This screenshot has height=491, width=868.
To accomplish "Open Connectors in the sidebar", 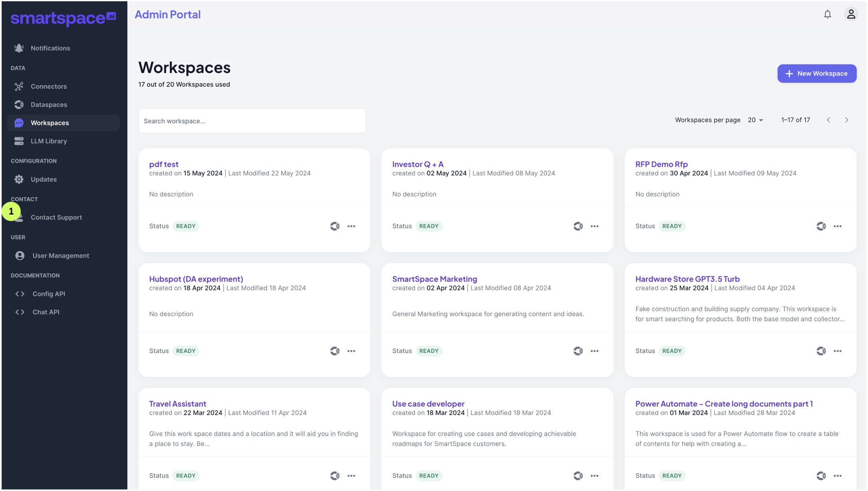I will [49, 86].
